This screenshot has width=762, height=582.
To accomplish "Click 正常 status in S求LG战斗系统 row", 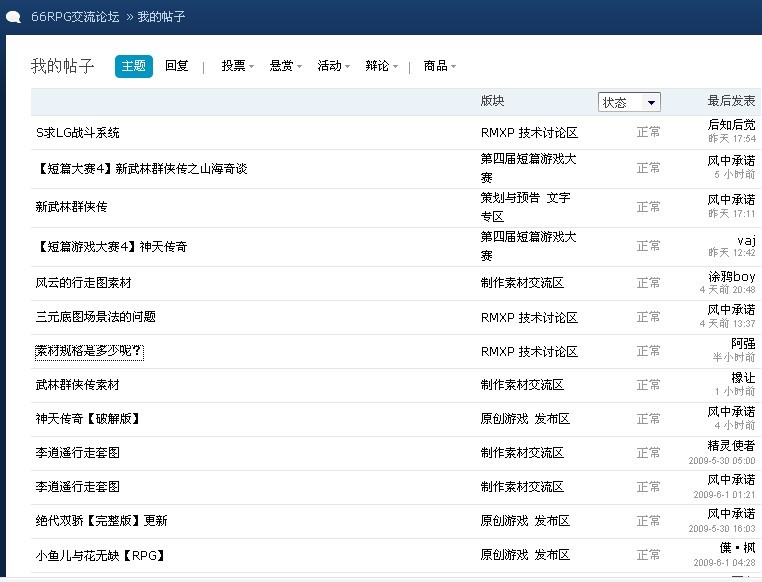I will click(x=648, y=132).
